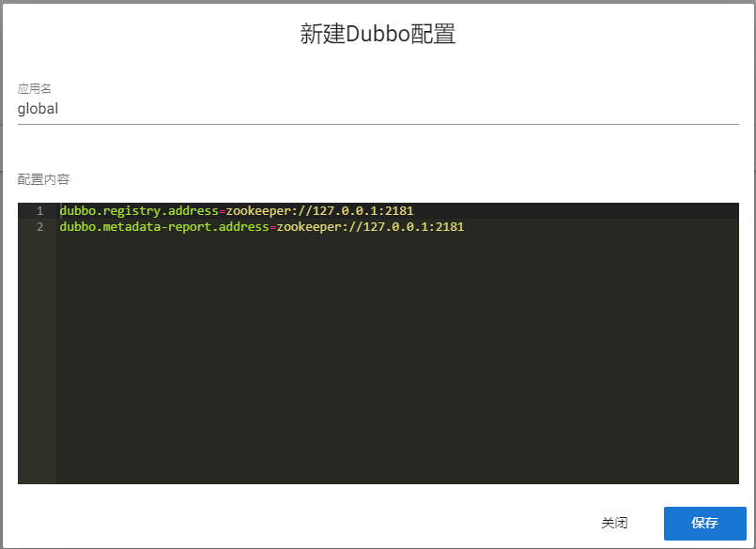Click the 关闭 (Close) button
Viewport: 756px width, 549px height.
(614, 523)
